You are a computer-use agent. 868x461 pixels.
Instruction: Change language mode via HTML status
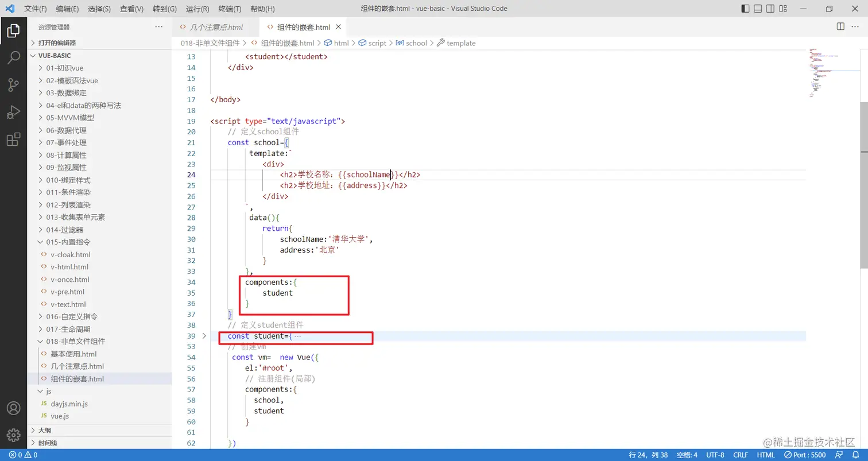(x=766, y=455)
